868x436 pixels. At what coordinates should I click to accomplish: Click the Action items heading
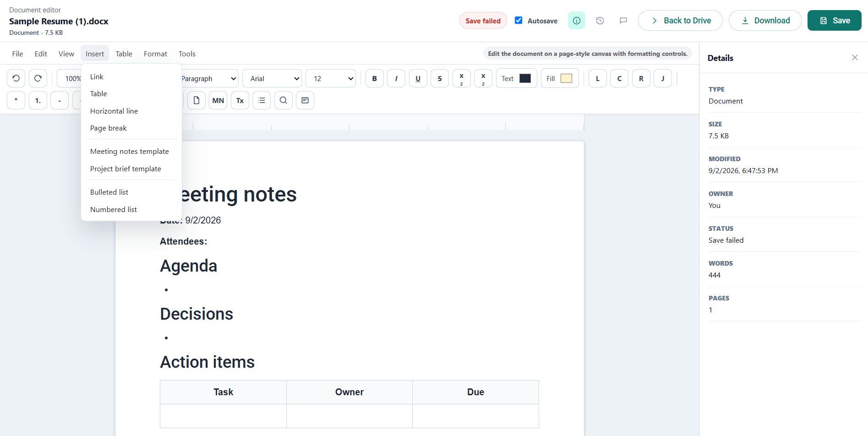coord(207,362)
